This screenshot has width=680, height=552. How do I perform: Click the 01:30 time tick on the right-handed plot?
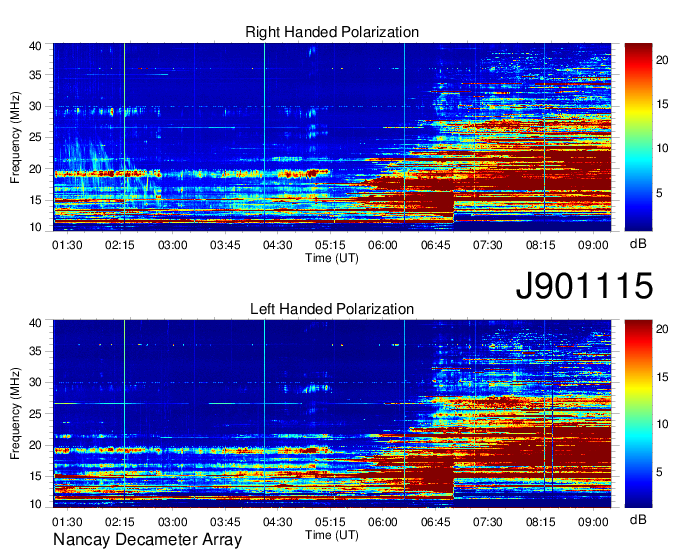67,245
